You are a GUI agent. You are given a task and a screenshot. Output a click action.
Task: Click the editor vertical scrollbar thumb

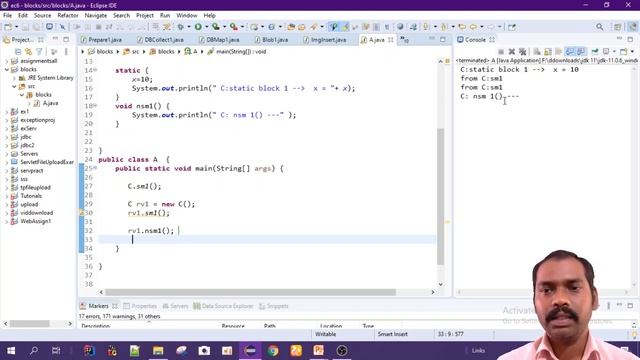(440, 197)
